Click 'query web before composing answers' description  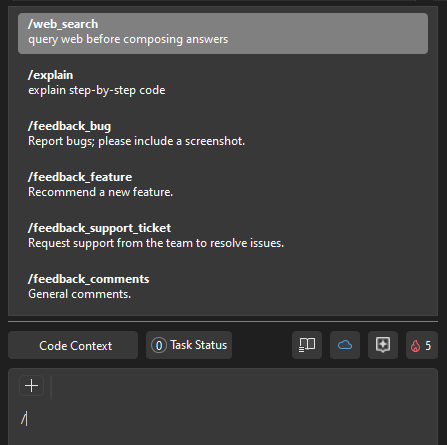[128, 39]
